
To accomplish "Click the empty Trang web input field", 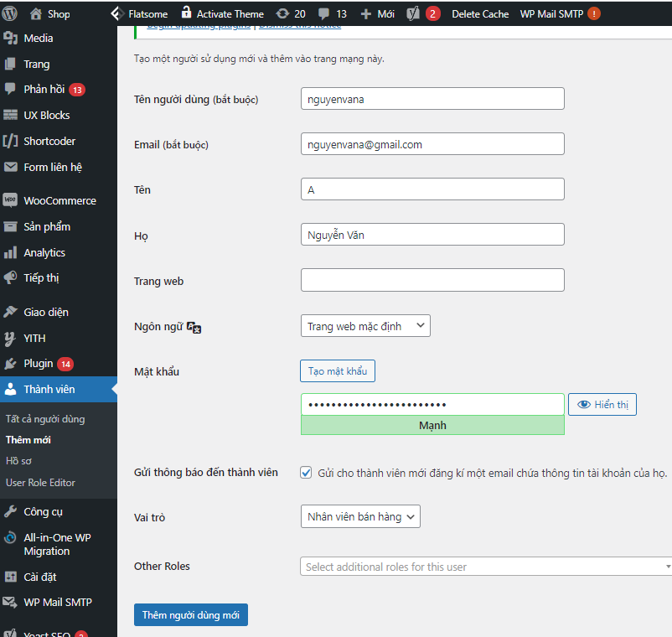I will click(432, 280).
